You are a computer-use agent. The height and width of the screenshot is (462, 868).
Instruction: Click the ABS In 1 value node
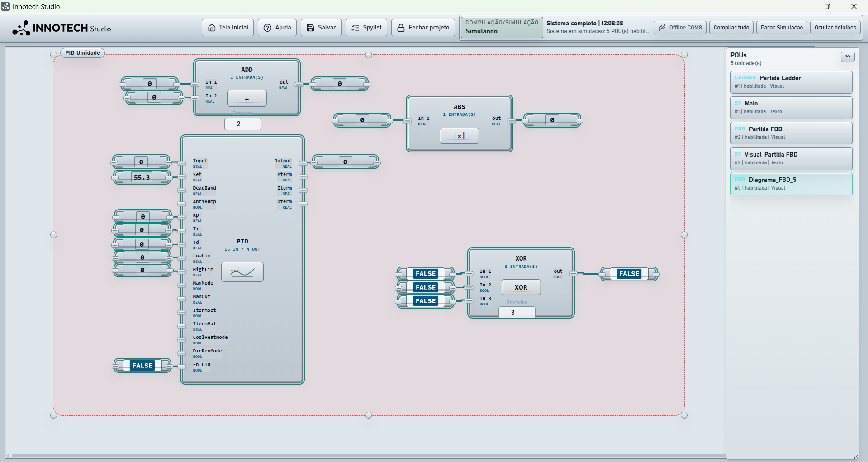[x=362, y=120]
